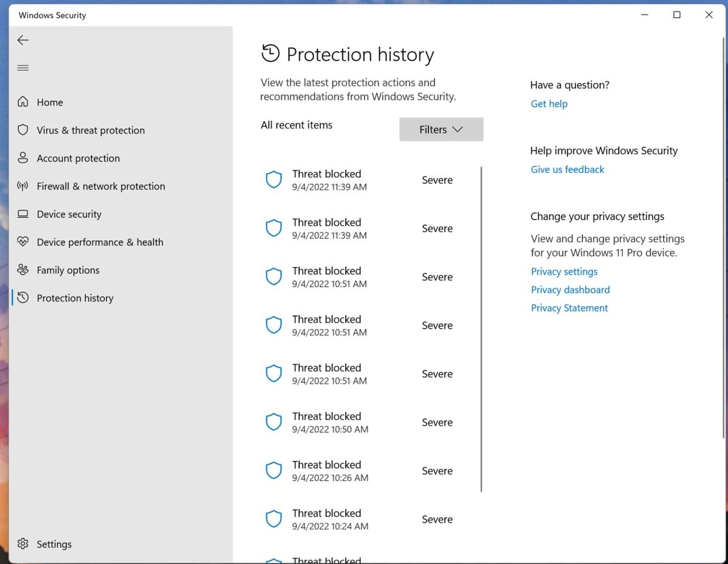
Task: Open the Get help link
Action: coord(548,104)
